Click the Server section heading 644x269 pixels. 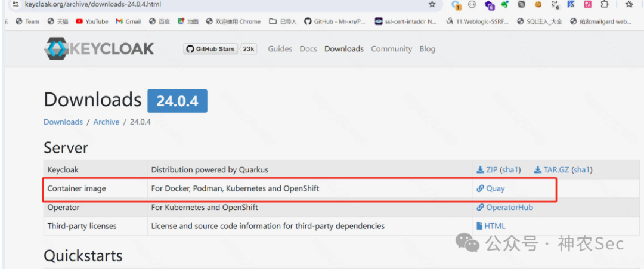click(66, 147)
